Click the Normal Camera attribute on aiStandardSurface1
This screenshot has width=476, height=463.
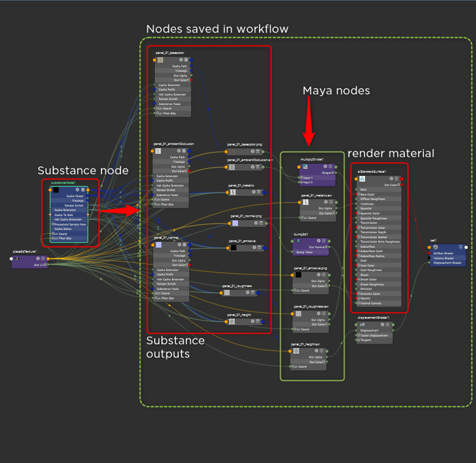tap(371, 303)
